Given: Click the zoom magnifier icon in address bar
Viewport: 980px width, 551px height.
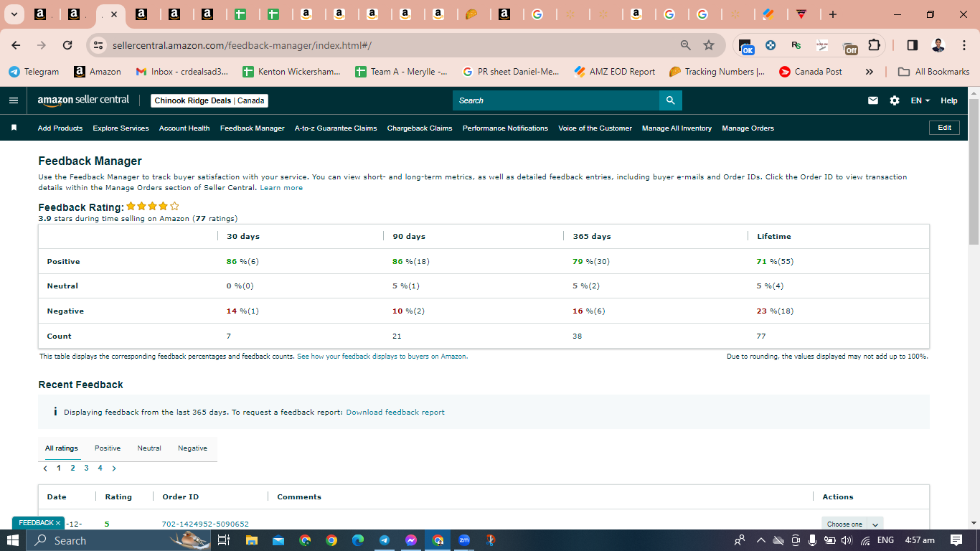Looking at the screenshot, I should [x=686, y=45].
